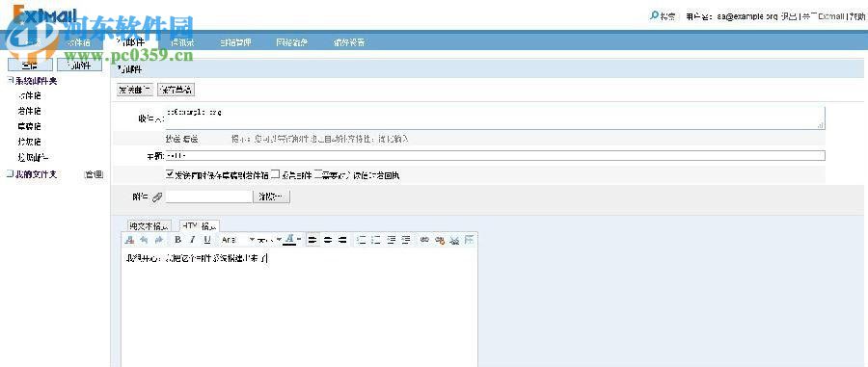Grab the recipient box resize handle
Screen dimensions: 868x367
tap(822, 125)
